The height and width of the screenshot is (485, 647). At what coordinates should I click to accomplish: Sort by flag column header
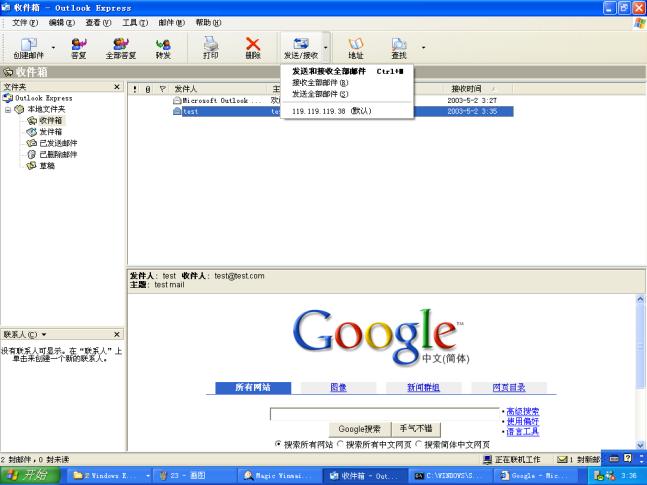click(163, 89)
